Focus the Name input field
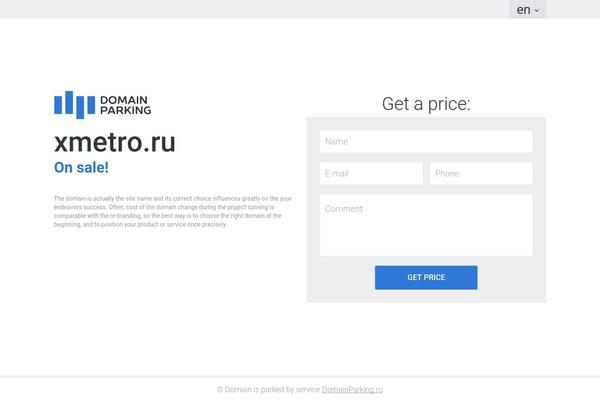Screen dimensions: 600x400 [x=426, y=142]
